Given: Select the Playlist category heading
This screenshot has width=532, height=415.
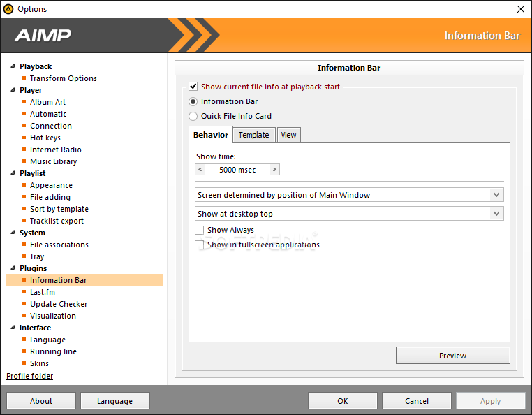Looking at the screenshot, I should point(33,173).
